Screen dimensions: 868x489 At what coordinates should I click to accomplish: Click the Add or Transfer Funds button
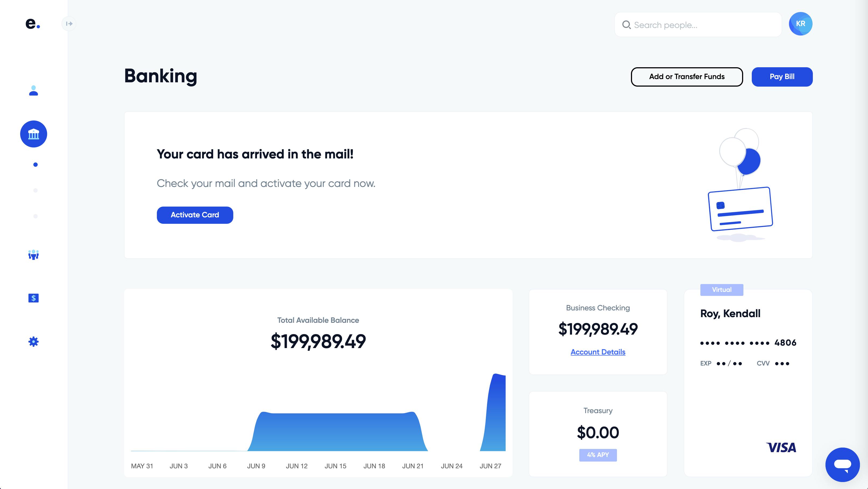(x=687, y=77)
